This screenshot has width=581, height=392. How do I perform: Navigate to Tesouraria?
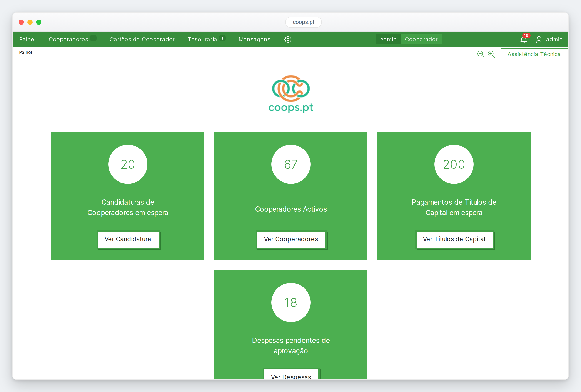[202, 40]
